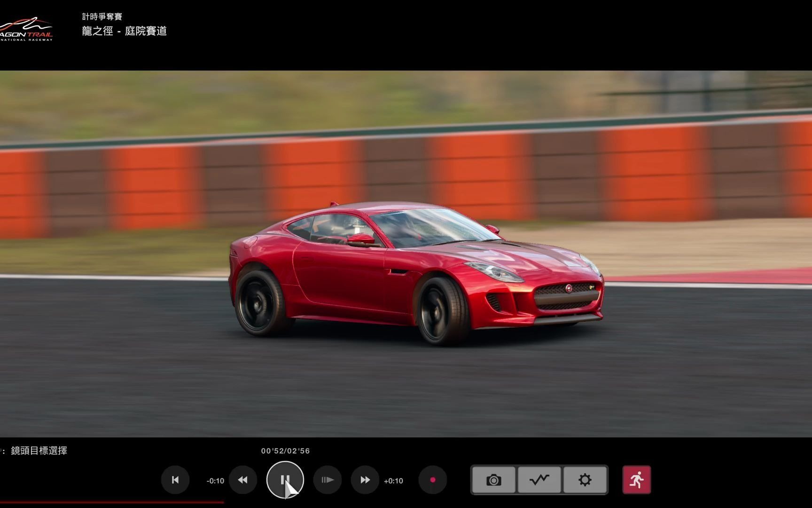
Task: Open Photo mode with the camera icon
Action: pyautogui.click(x=493, y=480)
